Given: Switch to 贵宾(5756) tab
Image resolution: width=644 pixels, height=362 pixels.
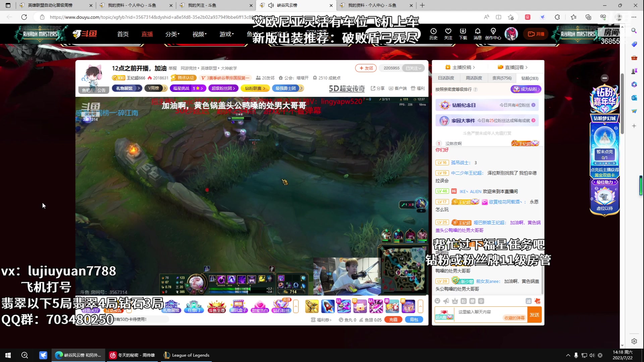Looking at the screenshot, I should pyautogui.click(x=502, y=78).
